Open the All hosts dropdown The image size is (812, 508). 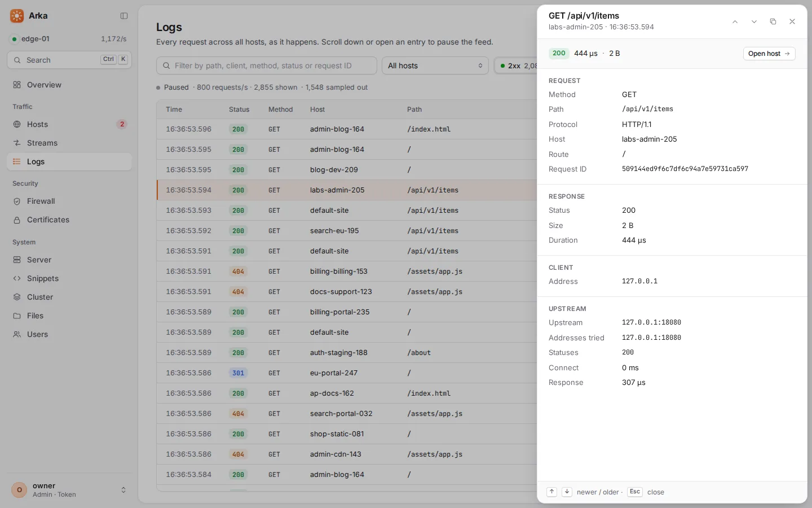[435, 65]
